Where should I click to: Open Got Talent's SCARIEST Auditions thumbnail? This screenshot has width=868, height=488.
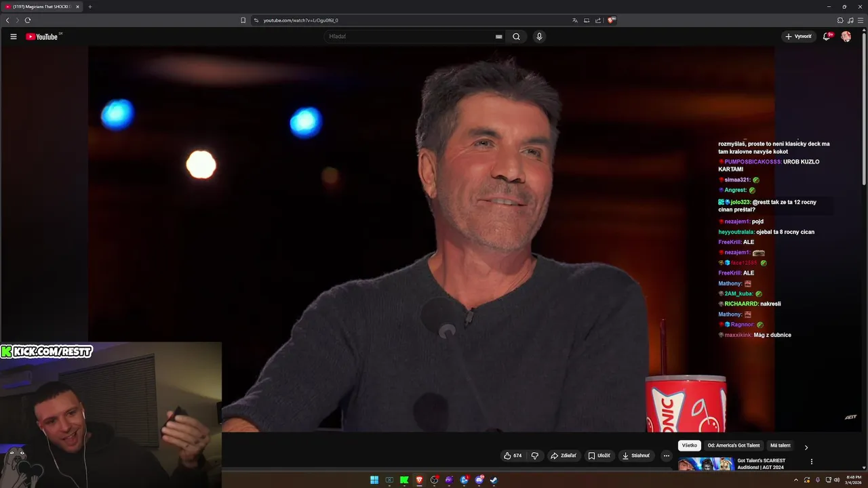[x=705, y=464]
